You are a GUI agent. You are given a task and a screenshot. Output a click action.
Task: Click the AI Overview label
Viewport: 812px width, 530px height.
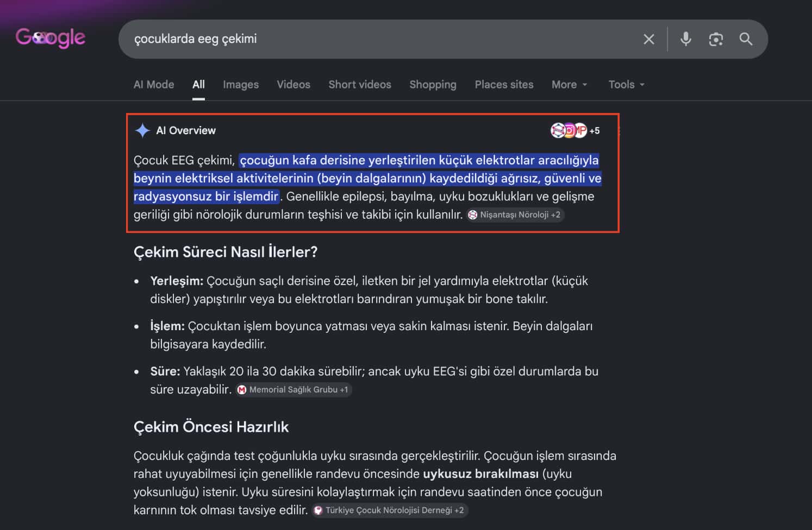pos(186,130)
